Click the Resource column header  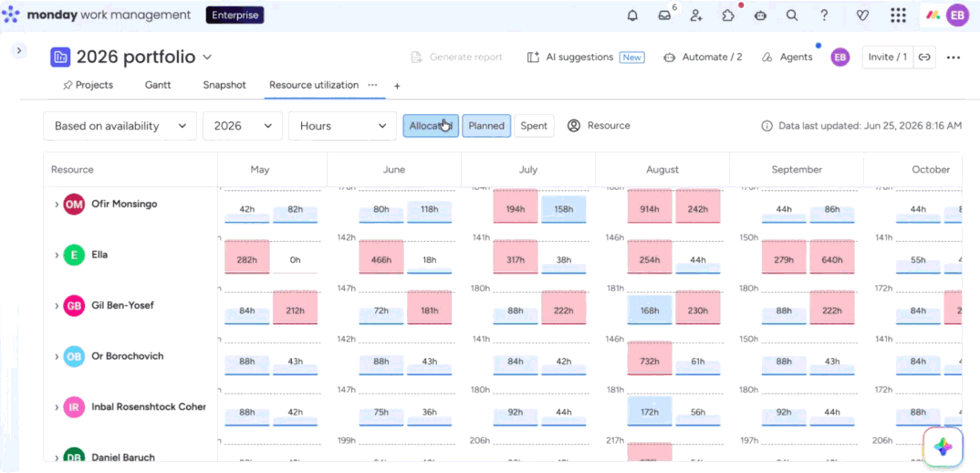[130, 170]
